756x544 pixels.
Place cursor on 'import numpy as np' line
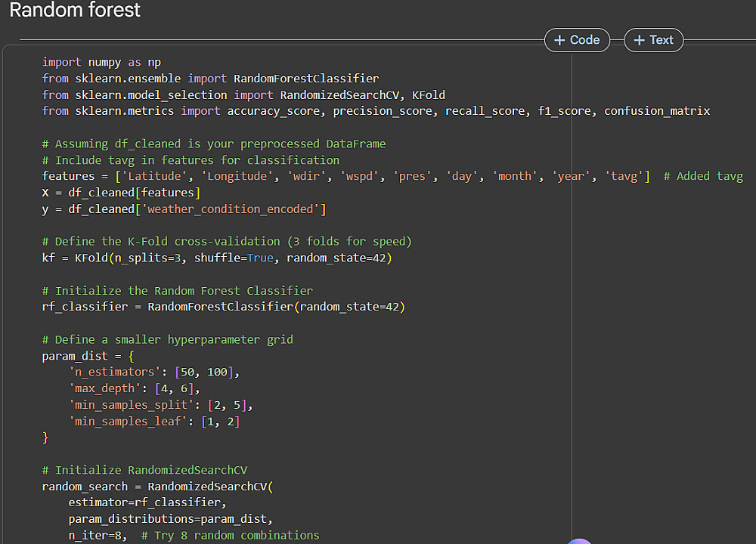pyautogui.click(x=101, y=62)
